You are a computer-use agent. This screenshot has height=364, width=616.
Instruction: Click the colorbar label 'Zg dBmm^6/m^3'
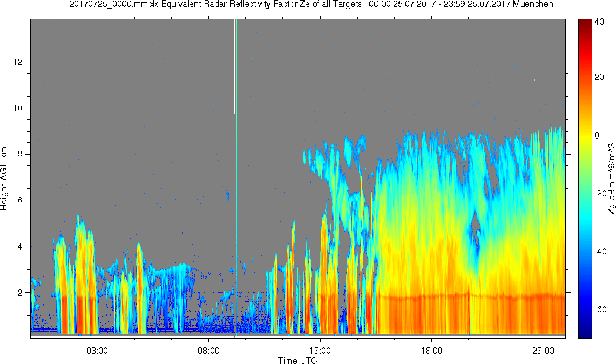(611, 179)
